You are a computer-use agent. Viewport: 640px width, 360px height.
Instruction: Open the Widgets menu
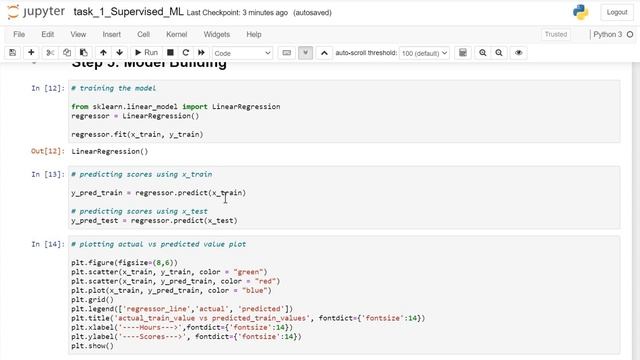(x=217, y=34)
